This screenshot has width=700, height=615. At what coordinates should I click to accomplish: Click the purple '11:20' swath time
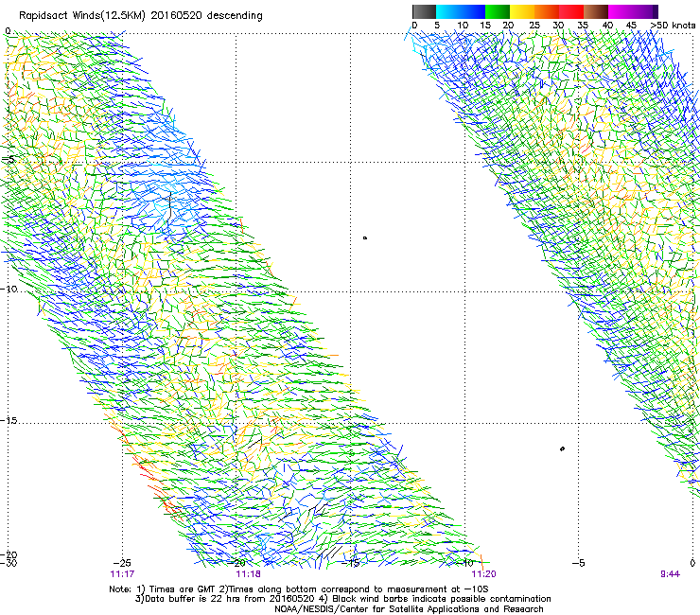484,574
